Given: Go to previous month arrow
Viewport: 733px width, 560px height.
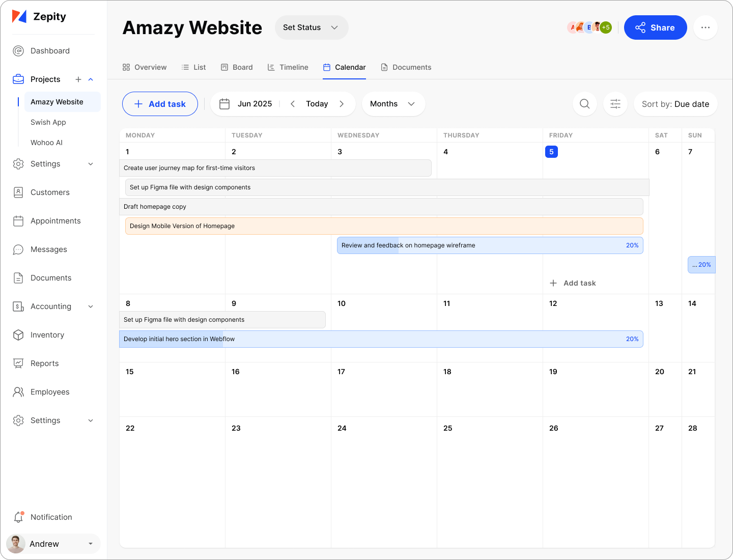Looking at the screenshot, I should tap(293, 104).
